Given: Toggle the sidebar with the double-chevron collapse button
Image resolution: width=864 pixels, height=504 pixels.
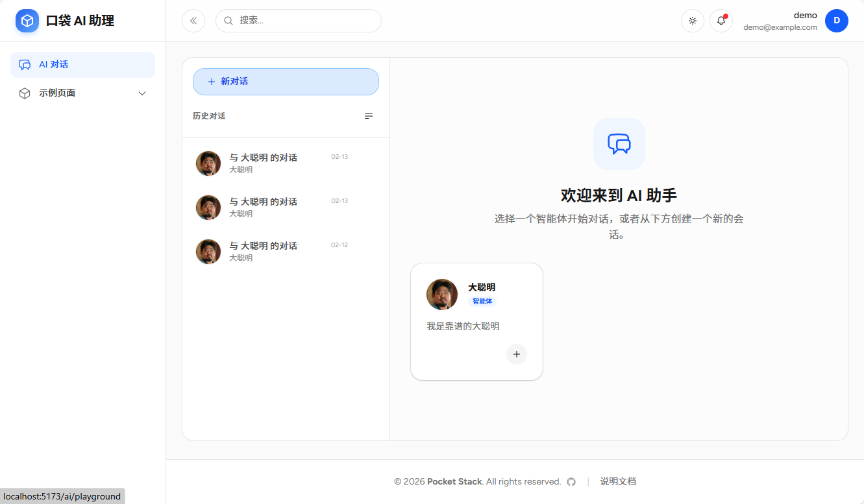Looking at the screenshot, I should pos(193,20).
